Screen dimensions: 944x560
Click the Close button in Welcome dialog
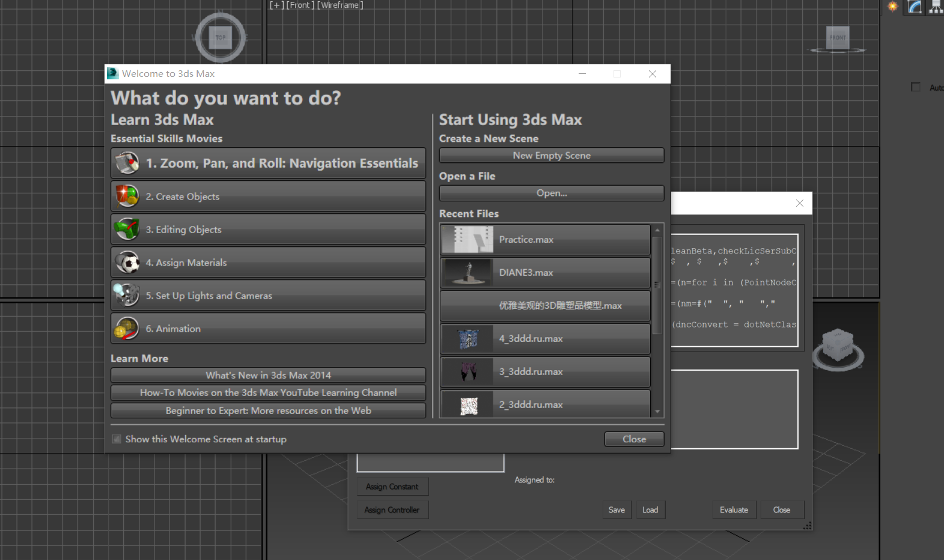[634, 439]
